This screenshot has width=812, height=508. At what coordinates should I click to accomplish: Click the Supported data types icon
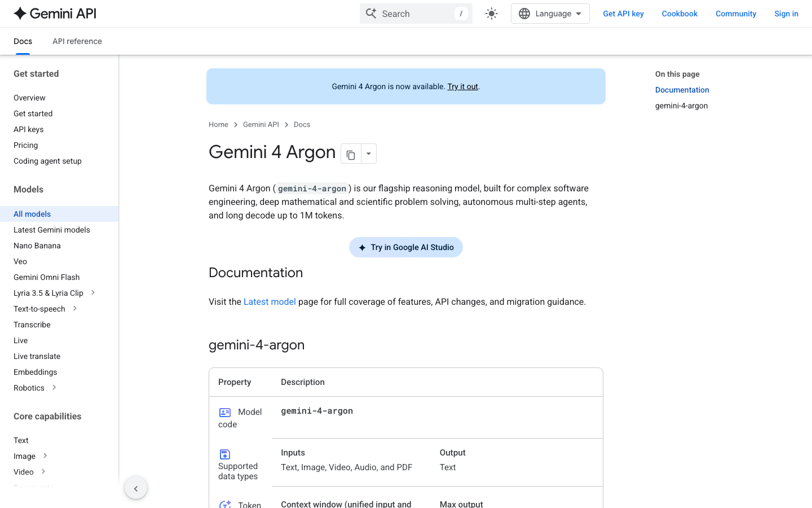225,454
